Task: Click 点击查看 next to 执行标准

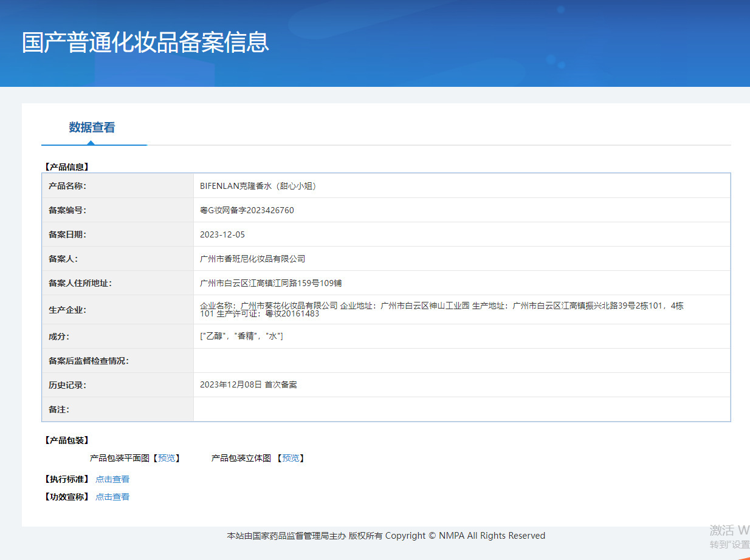Action: [x=112, y=479]
